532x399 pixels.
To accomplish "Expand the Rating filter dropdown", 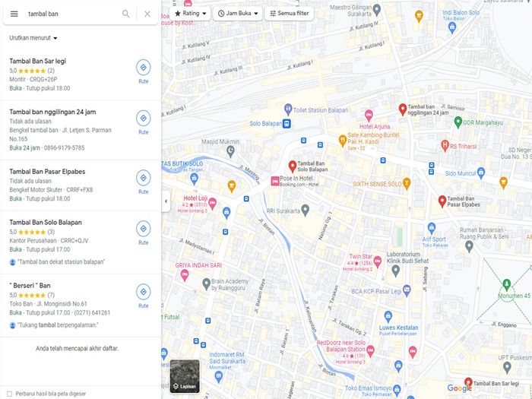I will pyautogui.click(x=190, y=14).
